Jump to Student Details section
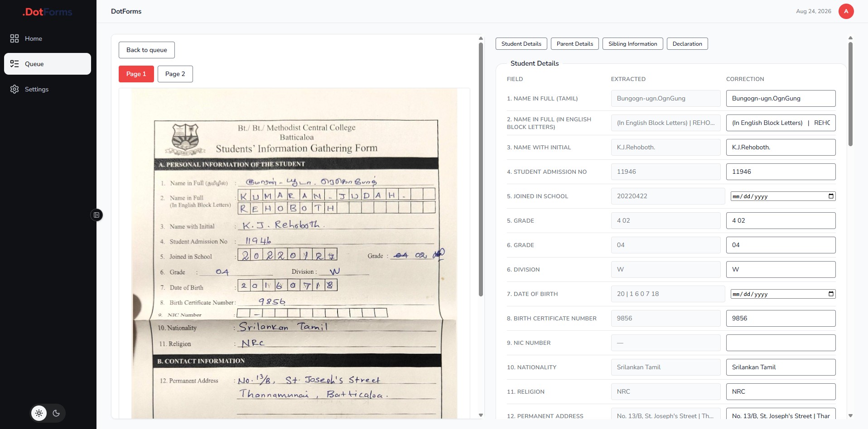 click(521, 44)
